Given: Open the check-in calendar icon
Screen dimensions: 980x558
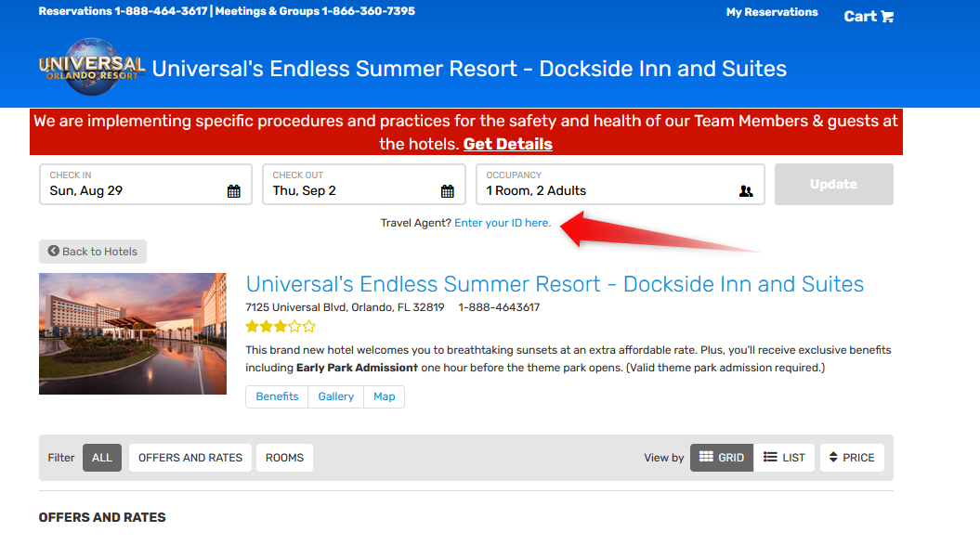Looking at the screenshot, I should pos(234,191).
